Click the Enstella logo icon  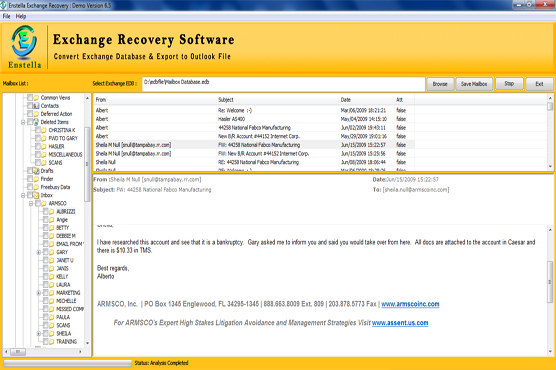pyautogui.click(x=24, y=42)
